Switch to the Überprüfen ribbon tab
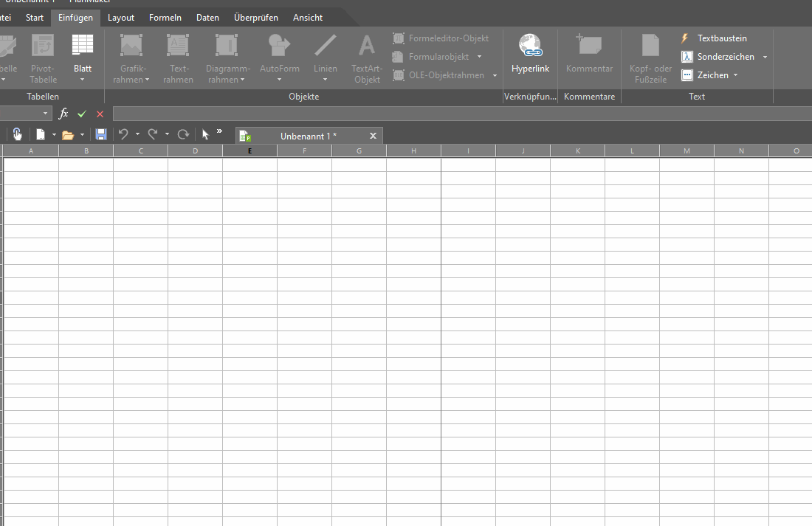812x526 pixels. tap(256, 18)
